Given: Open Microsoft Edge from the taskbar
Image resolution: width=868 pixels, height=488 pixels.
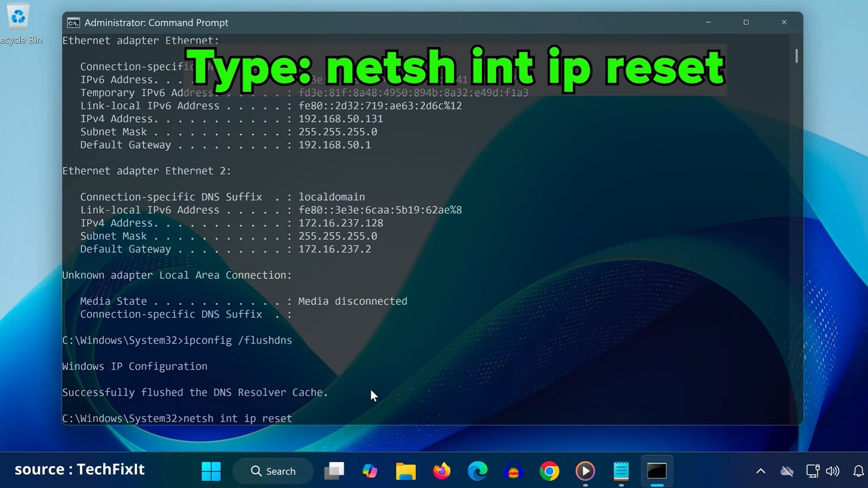Looking at the screenshot, I should click(x=477, y=471).
